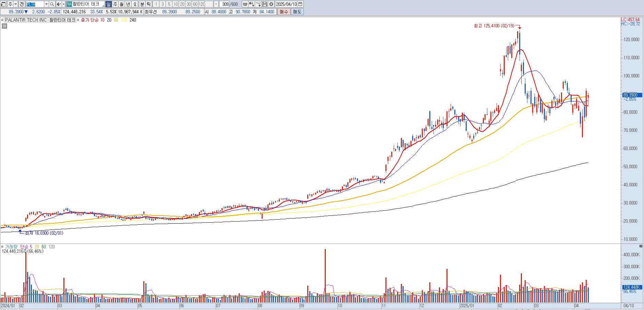The width and height of the screenshot is (644, 310).
Task: Select the daily 일 period toggle
Action: (108, 4)
